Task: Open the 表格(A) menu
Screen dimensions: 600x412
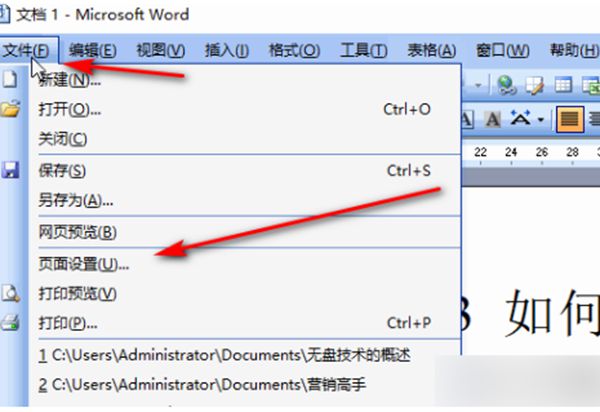Action: tap(431, 50)
